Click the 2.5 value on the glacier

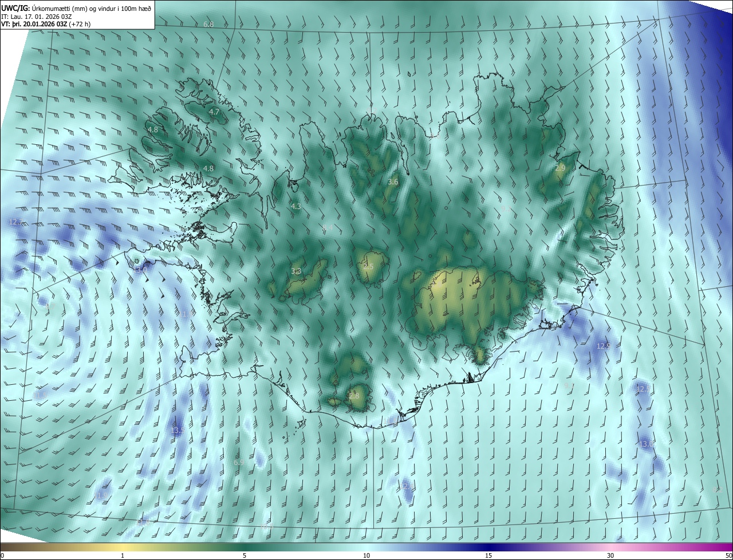pos(369,267)
